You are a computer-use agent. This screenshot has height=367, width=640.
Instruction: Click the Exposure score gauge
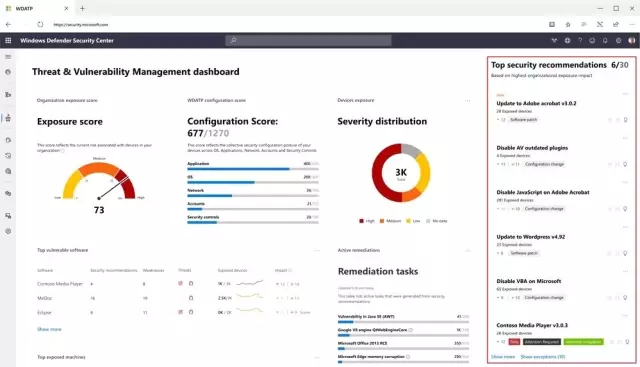click(99, 180)
